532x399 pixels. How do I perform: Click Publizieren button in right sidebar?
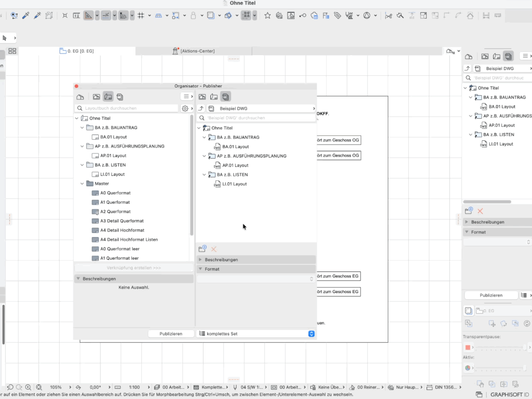491,295
